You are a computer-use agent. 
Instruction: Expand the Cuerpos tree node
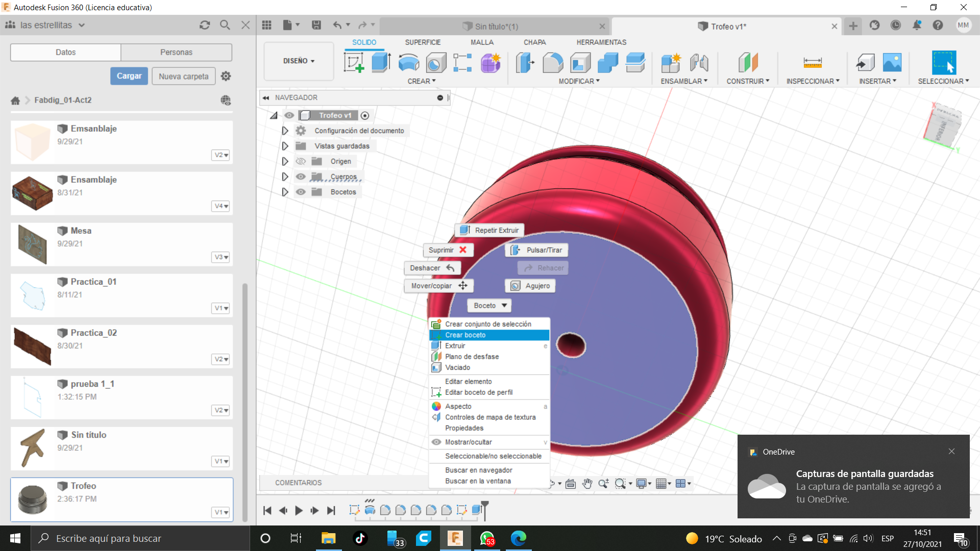tap(285, 177)
